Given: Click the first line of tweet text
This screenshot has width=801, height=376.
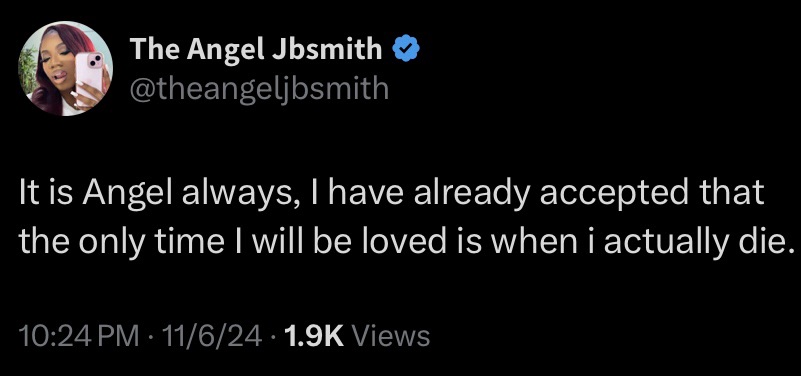Looking at the screenshot, I should 391,194.
